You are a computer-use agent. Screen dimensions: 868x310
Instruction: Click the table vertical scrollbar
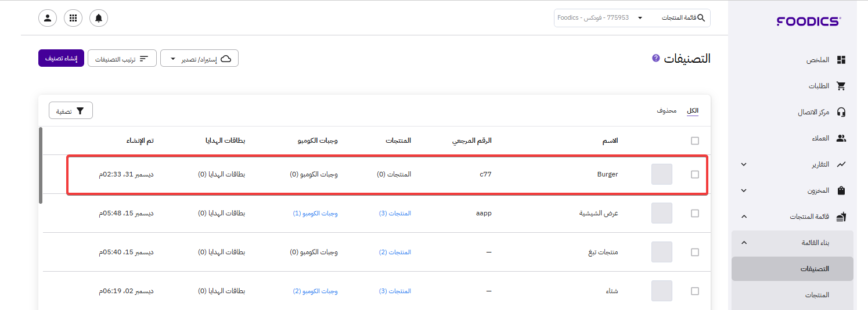(x=41, y=165)
